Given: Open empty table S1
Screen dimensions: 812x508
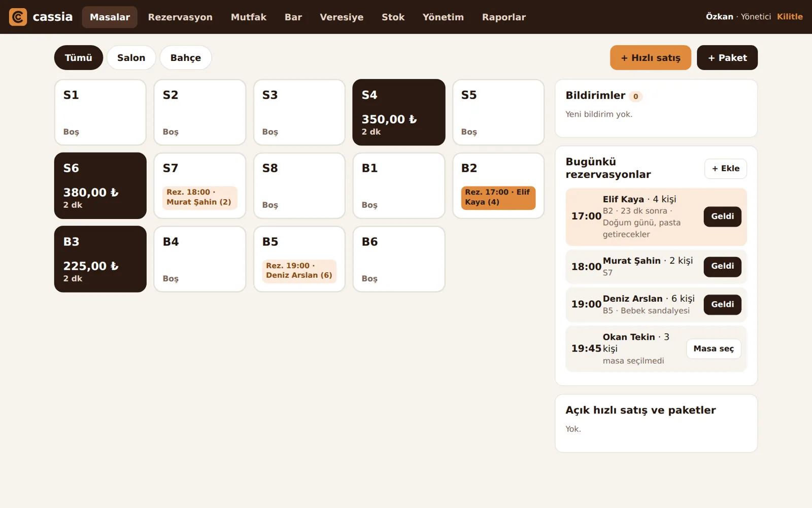Looking at the screenshot, I should point(100,112).
